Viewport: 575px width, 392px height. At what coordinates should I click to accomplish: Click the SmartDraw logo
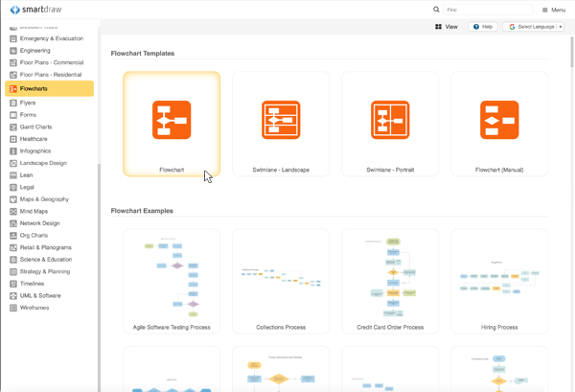36,10
